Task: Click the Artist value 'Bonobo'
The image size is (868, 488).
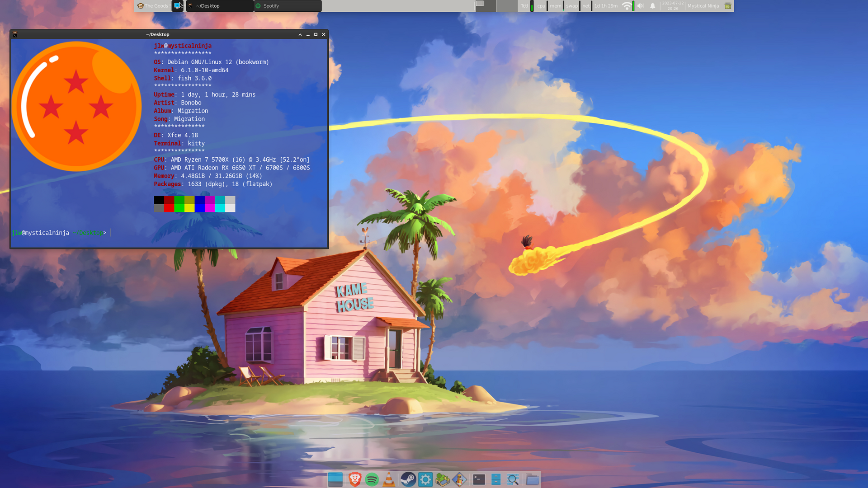Action: 191,103
